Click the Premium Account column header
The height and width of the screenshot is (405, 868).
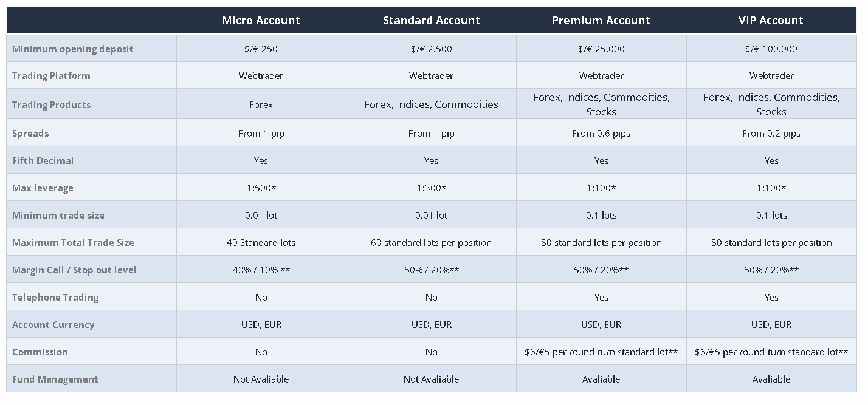tap(601, 21)
